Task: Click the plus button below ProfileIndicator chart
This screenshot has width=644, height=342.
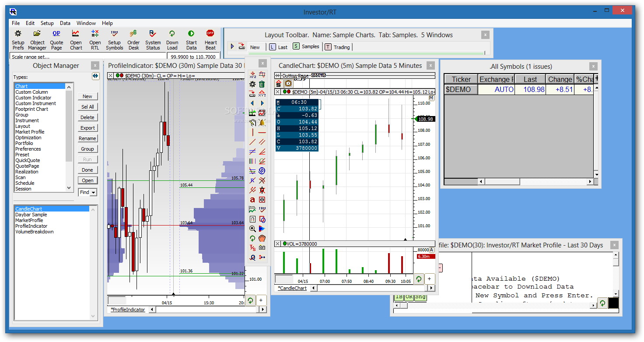Action: [x=261, y=300]
